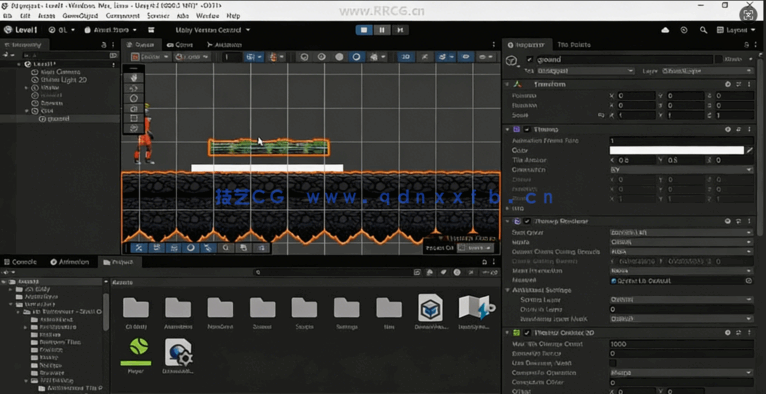Switch to the Animation tab
Image resolution: width=766 pixels, height=394 pixels.
[69, 262]
